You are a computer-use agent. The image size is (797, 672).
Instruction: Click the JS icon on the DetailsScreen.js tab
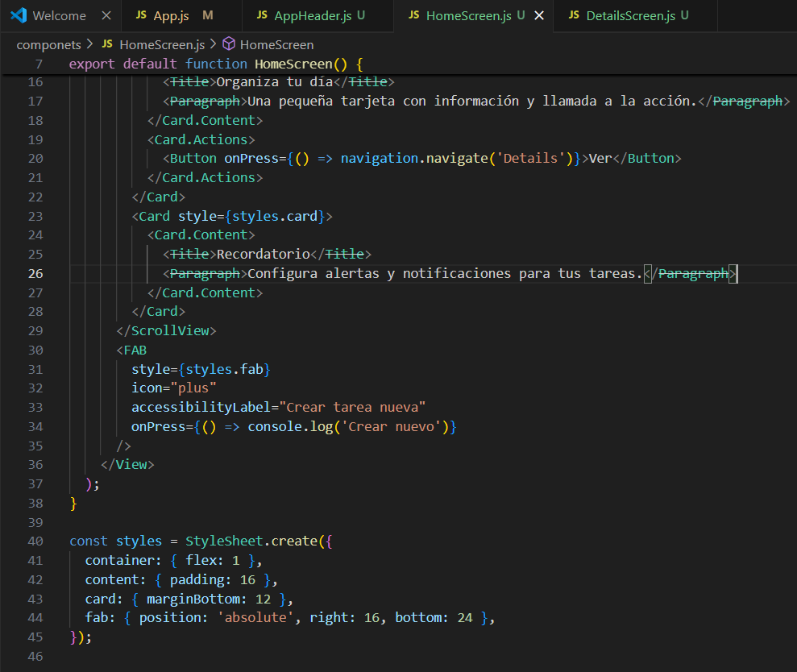574,15
